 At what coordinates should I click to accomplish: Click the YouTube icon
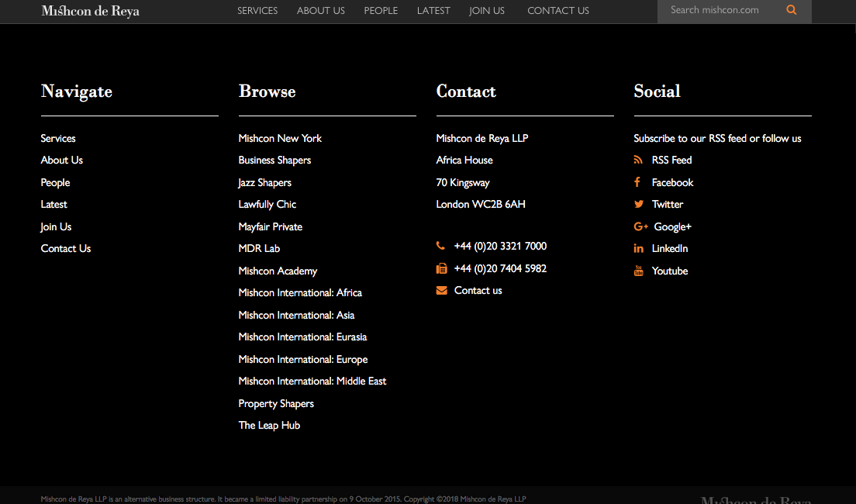[x=638, y=271]
